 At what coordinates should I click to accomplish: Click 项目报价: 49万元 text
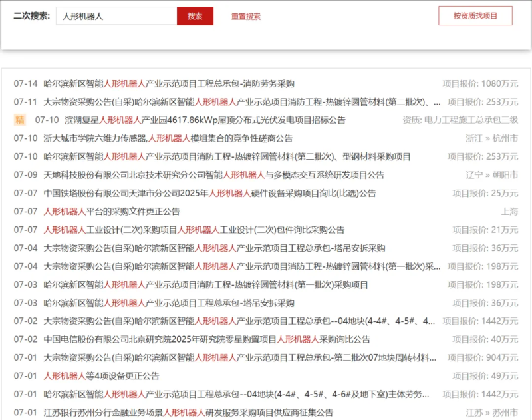click(x=485, y=376)
